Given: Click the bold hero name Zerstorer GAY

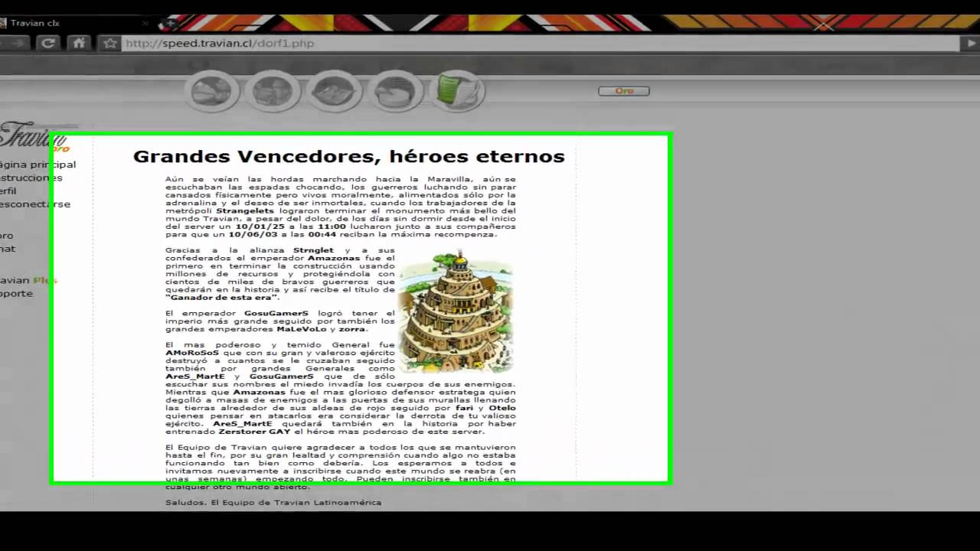Looking at the screenshot, I should (254, 431).
